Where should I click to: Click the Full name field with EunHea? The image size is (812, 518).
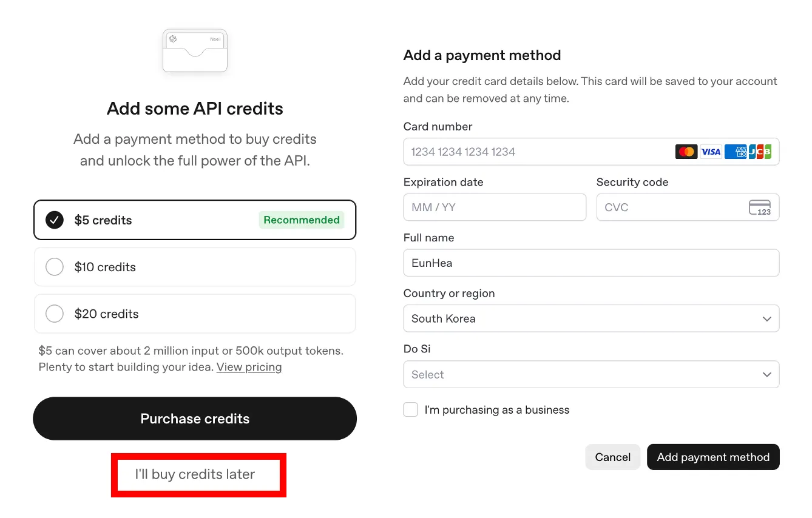pyautogui.click(x=591, y=263)
